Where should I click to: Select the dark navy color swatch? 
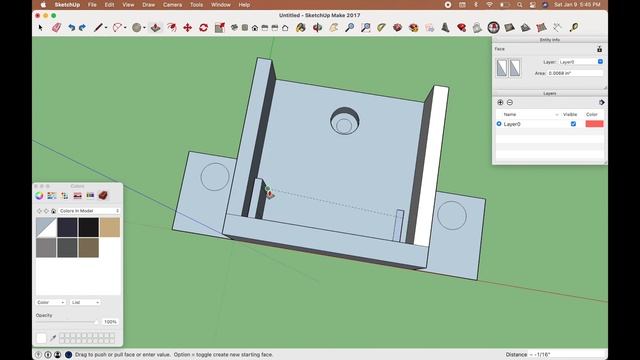point(67,227)
